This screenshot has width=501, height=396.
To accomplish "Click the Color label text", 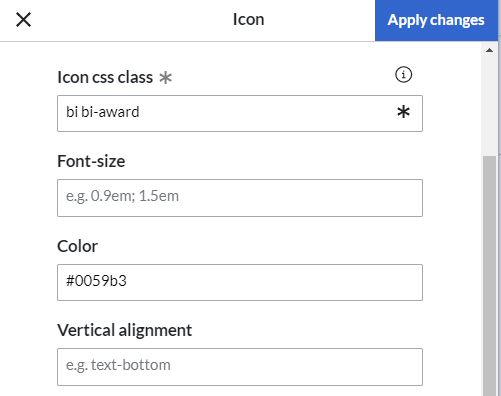I will 77,246.
